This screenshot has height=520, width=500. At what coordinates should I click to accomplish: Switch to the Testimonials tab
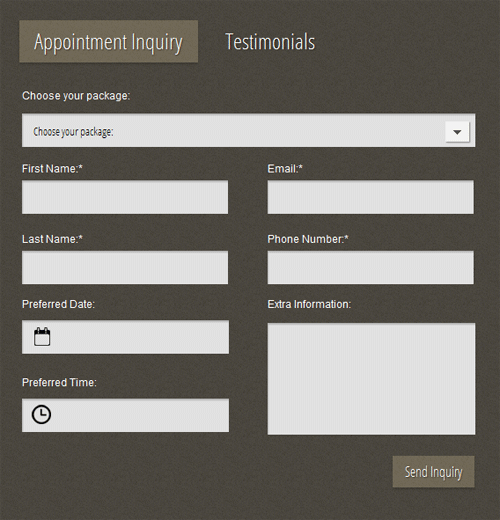(x=270, y=42)
